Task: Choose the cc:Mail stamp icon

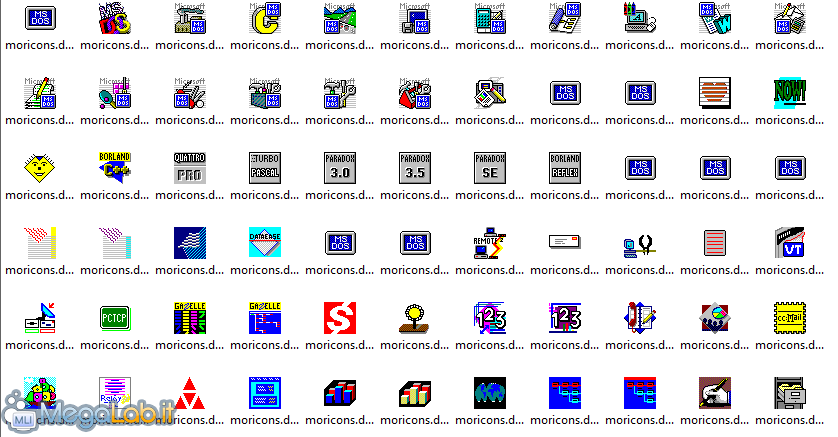Action: point(790,318)
